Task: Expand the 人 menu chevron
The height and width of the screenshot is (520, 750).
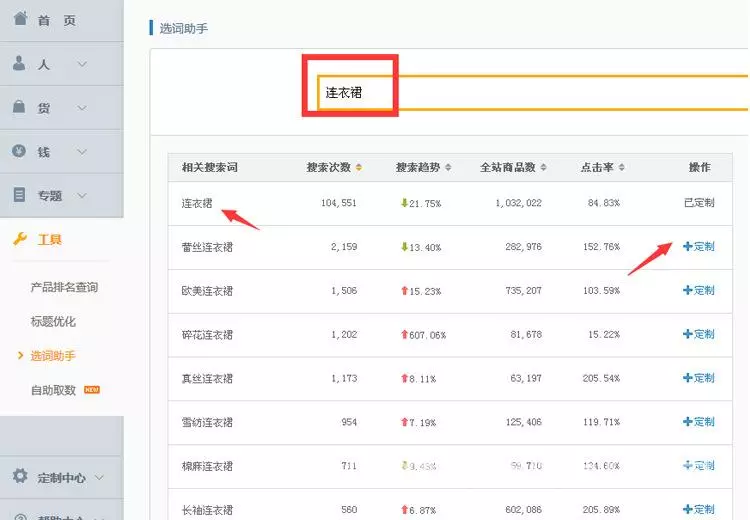Action: pyautogui.click(x=82, y=64)
